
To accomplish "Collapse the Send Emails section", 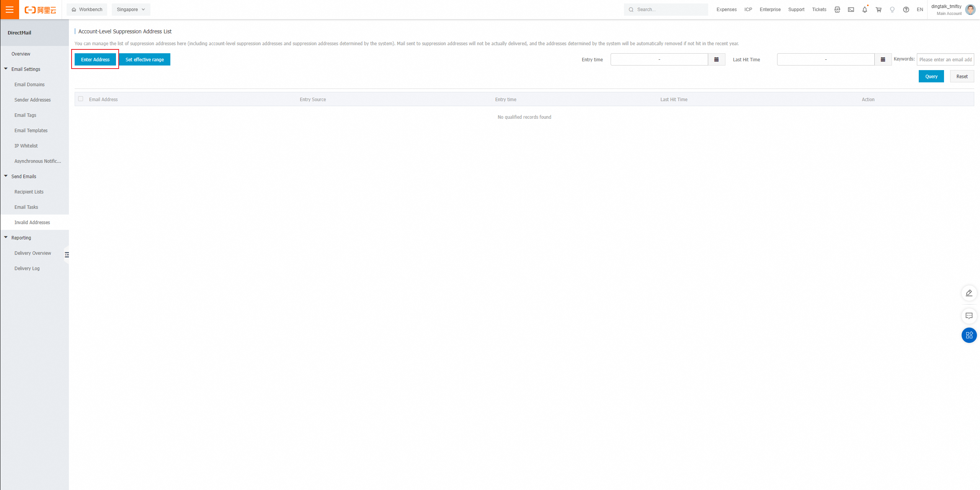I will (6, 176).
